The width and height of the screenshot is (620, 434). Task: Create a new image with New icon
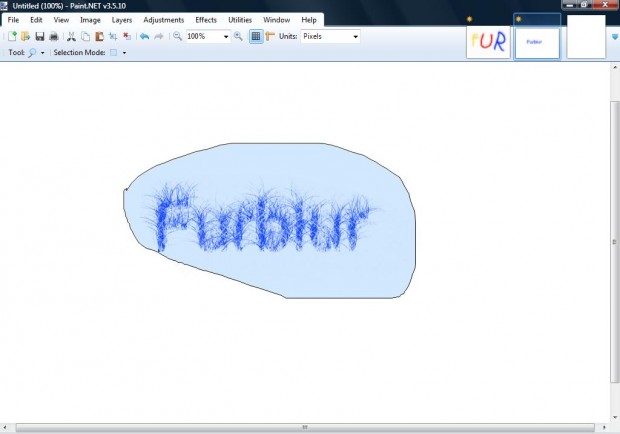pos(12,36)
